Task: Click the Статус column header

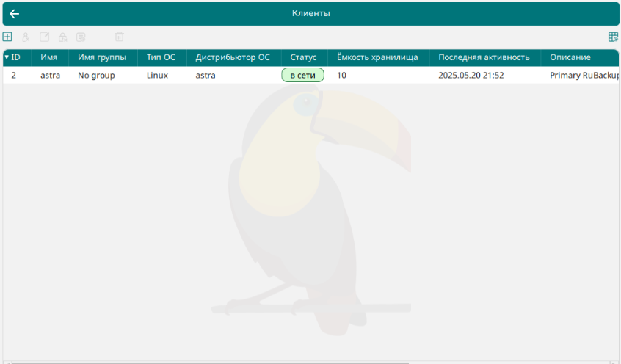Action: pyautogui.click(x=303, y=57)
